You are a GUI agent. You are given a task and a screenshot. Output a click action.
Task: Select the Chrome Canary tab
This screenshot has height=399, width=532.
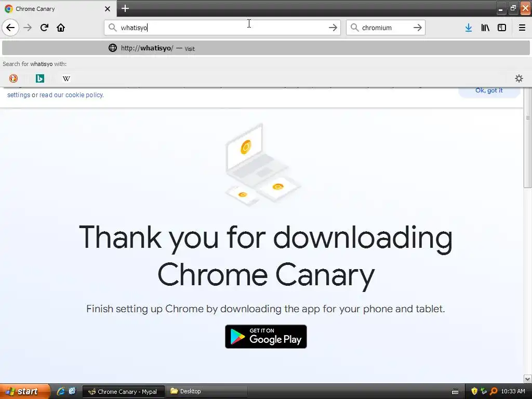pyautogui.click(x=58, y=9)
